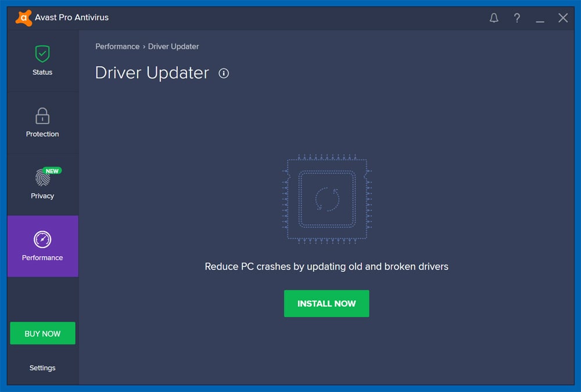Click the chip driver update illustration
Viewport: 581px width, 392px height.
[327, 199]
